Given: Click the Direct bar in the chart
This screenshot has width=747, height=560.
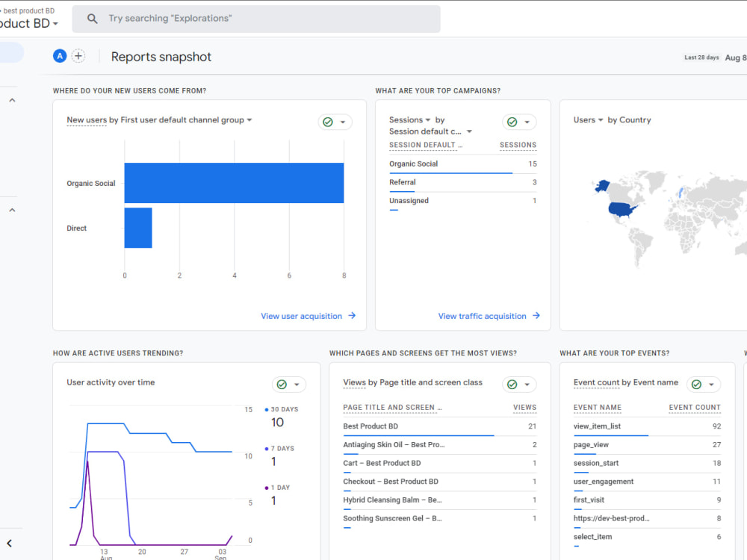Looking at the screenshot, I should coord(138,228).
